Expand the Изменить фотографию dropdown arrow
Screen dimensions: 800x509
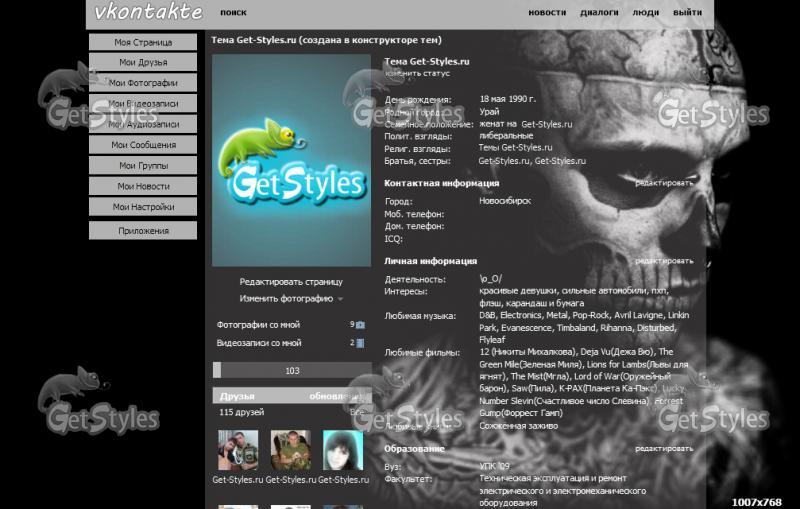(340, 299)
